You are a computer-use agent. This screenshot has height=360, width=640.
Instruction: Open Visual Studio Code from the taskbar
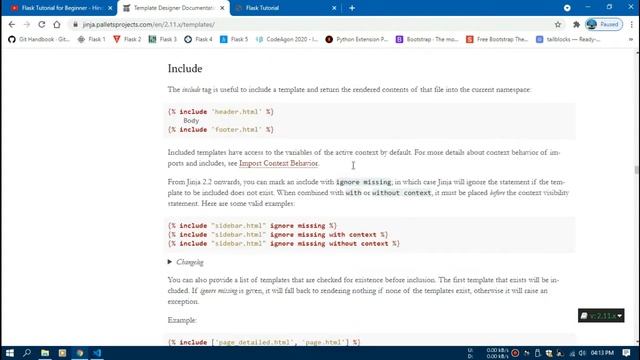[97, 353]
